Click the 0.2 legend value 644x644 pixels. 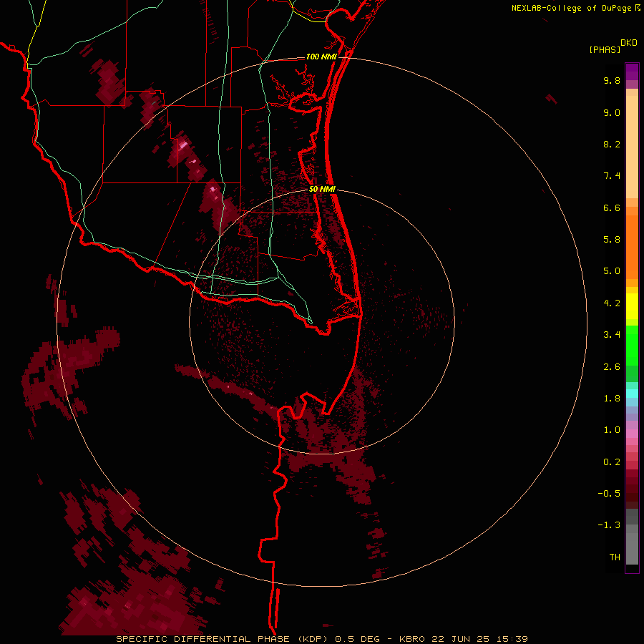click(612, 462)
